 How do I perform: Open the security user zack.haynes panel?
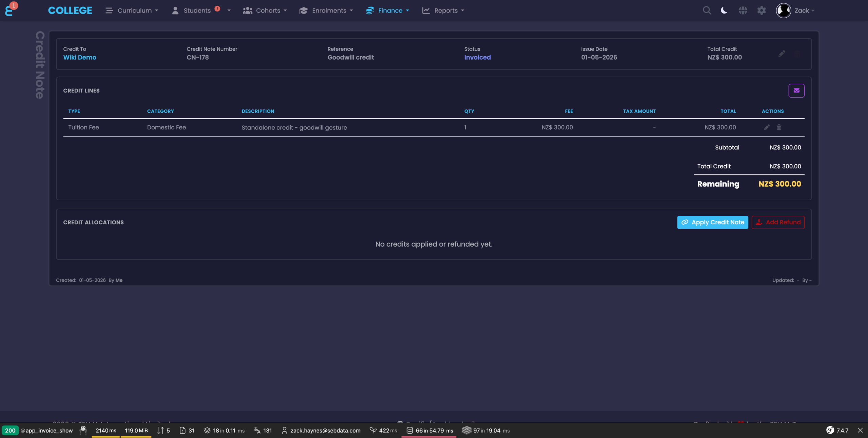(321, 431)
